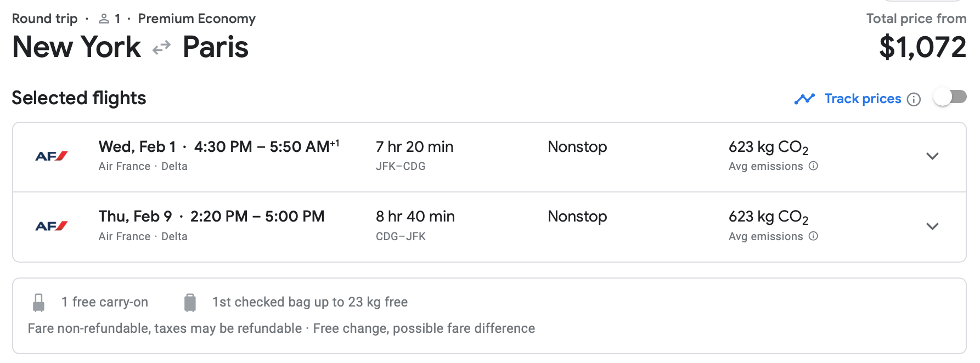Image resolution: width=980 pixels, height=363 pixels.
Task: Select the return flight time 2:20 PM – 5:00 PM
Action: click(x=257, y=217)
